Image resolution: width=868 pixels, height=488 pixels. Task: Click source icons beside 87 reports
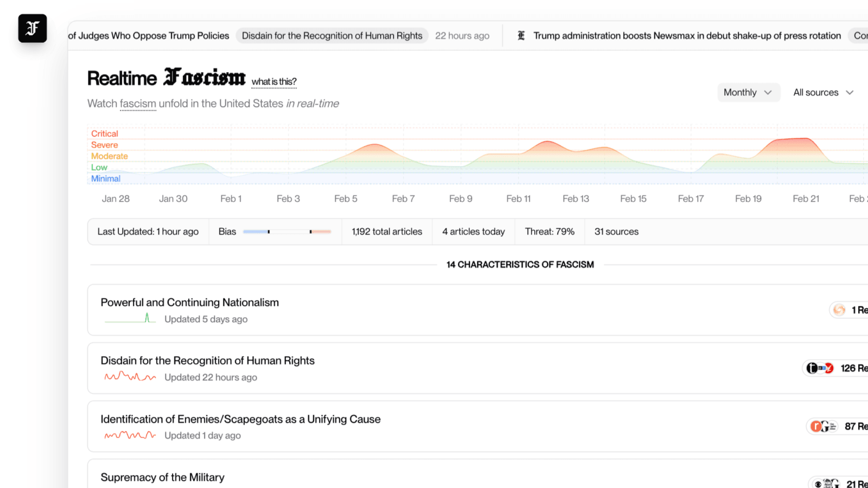(x=824, y=426)
